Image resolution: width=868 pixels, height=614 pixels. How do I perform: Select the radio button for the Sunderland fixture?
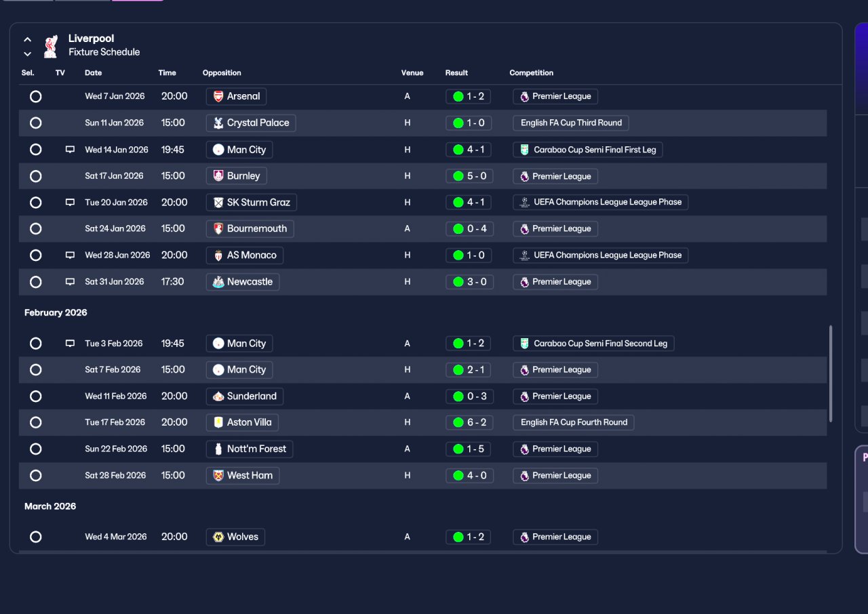click(x=36, y=396)
